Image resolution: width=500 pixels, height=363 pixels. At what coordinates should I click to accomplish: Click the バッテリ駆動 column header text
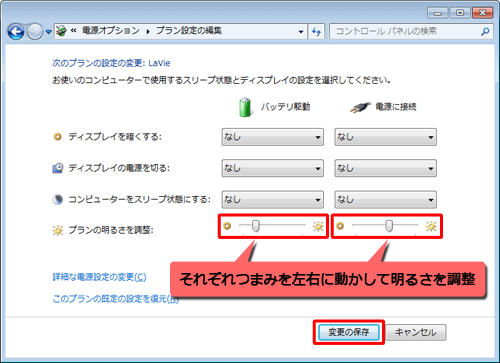click(x=285, y=107)
